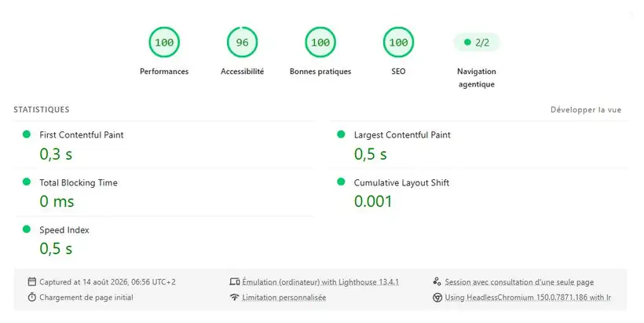Screen dimensions: 644x323
Task: Click the Performances category label
Action: point(164,72)
